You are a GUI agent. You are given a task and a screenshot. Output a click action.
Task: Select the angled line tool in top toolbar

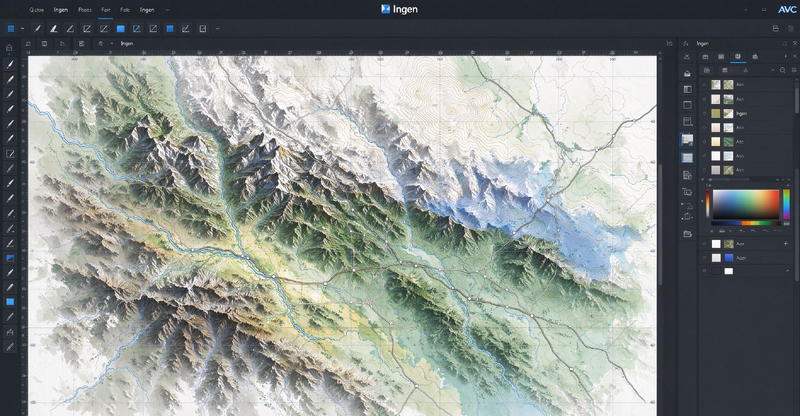pyautogui.click(x=70, y=29)
